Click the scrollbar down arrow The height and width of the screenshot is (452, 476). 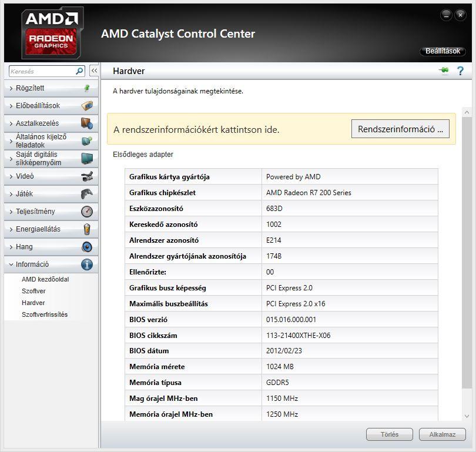point(467,416)
